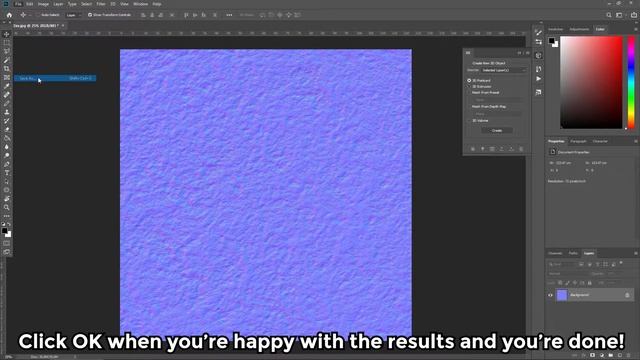The width and height of the screenshot is (640, 360).
Task: Click the highlighted Save As menu entry
Action: [55, 78]
